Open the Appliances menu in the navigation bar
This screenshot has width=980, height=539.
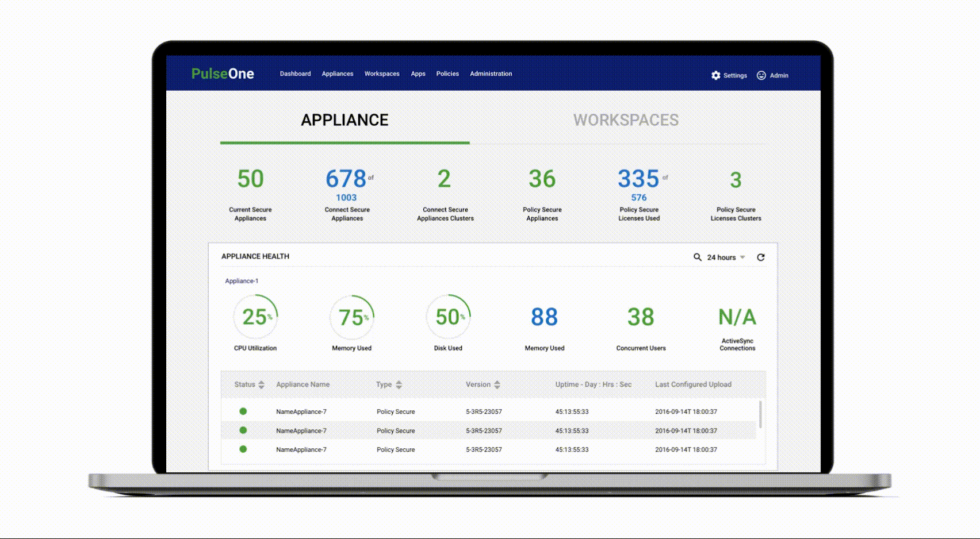[x=338, y=74]
